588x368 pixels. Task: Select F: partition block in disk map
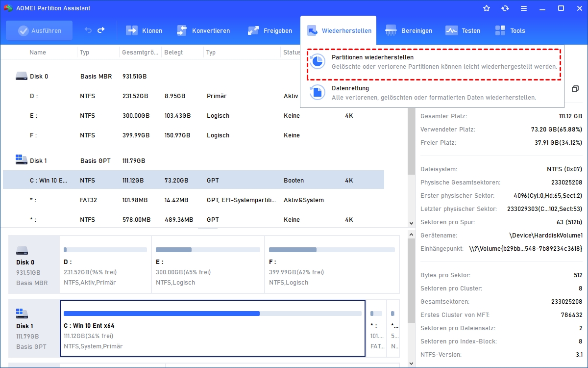pos(332,264)
